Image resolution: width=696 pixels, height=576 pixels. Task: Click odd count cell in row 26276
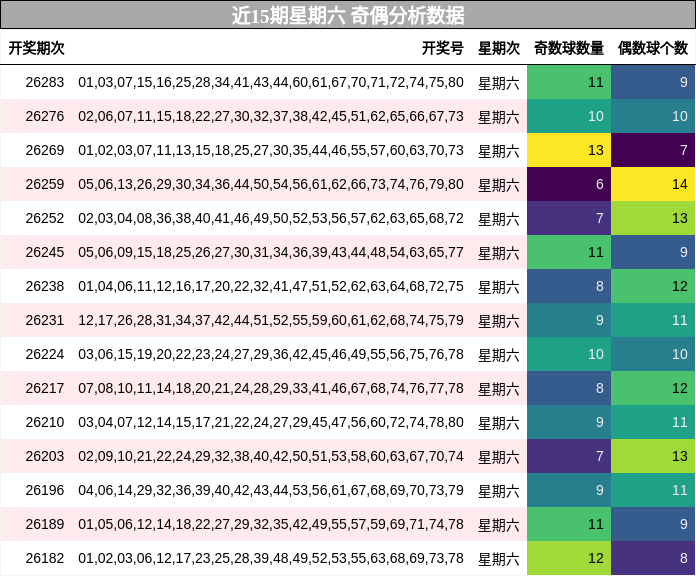tap(569, 116)
